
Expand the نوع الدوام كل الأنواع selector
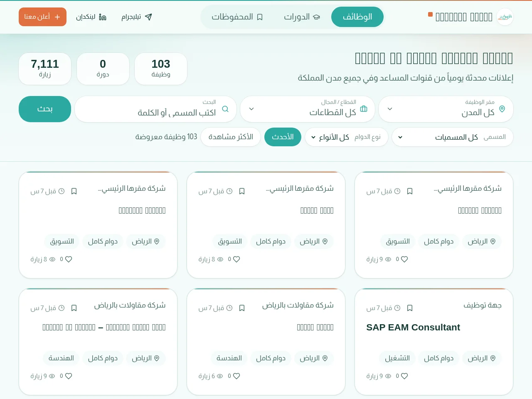[347, 137]
